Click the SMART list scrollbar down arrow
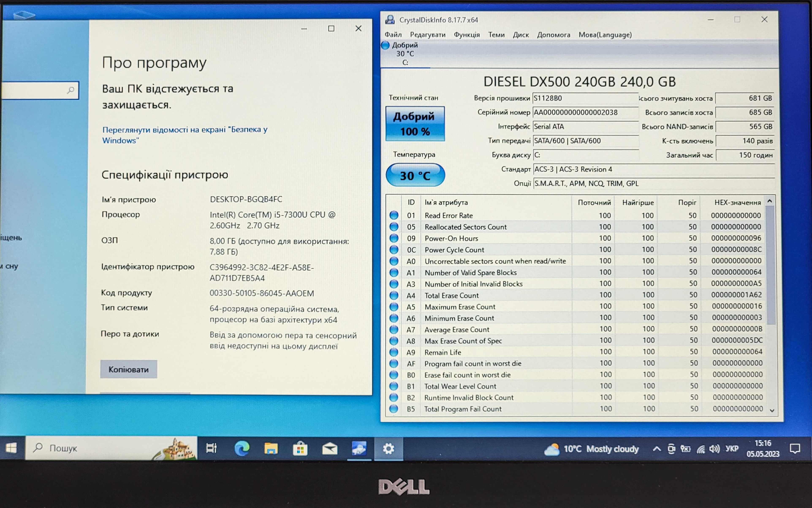812x508 pixels. click(772, 410)
